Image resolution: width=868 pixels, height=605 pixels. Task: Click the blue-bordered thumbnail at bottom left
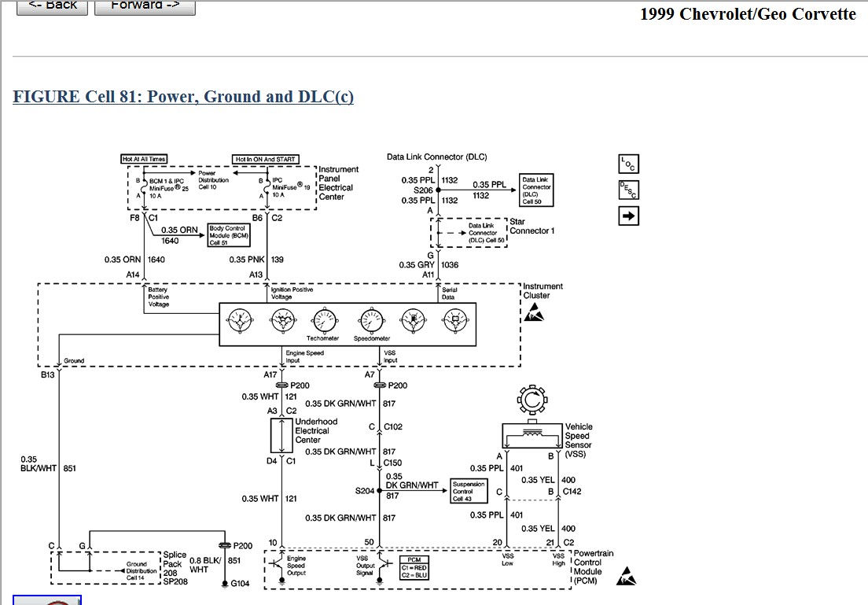point(47,601)
